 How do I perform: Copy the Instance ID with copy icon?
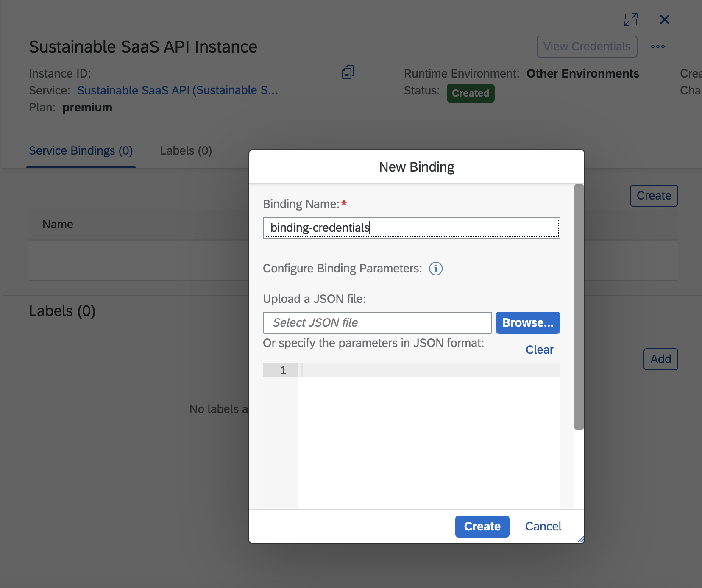348,72
